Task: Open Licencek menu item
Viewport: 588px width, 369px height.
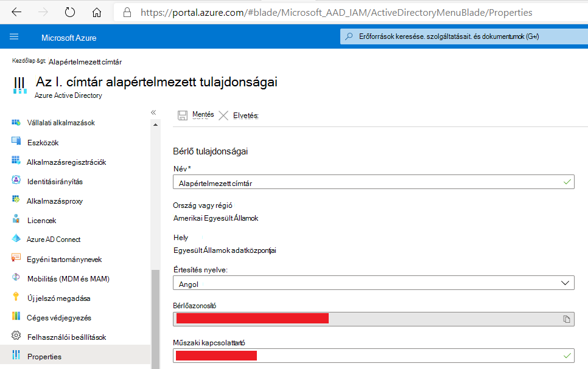Action: click(41, 221)
